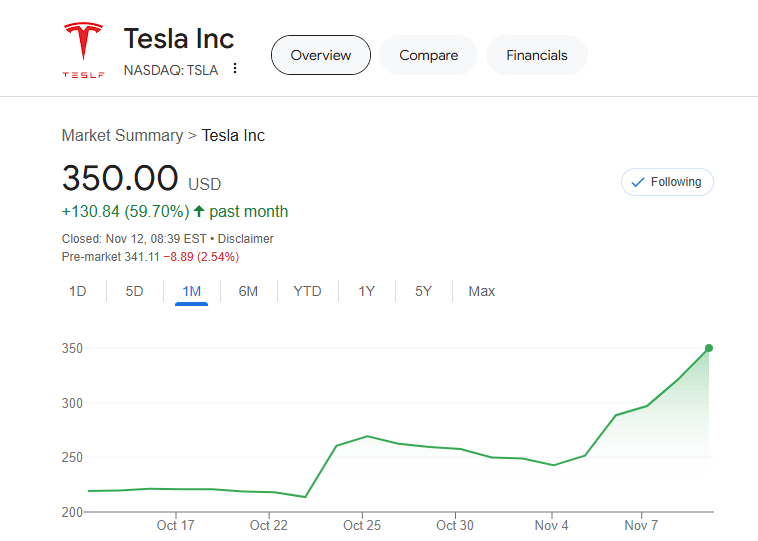Switch to the Compare tab
Viewport: 758px width, 541px height.
click(428, 55)
